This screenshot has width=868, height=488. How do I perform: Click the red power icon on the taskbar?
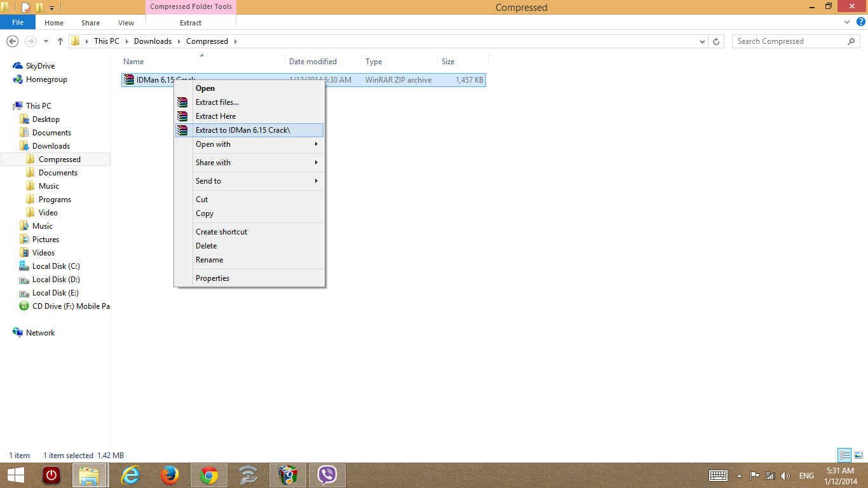[51, 475]
